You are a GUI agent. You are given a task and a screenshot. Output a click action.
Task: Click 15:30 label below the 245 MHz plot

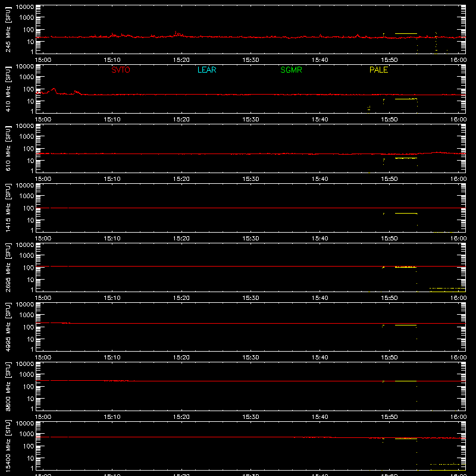pyautogui.click(x=250, y=60)
